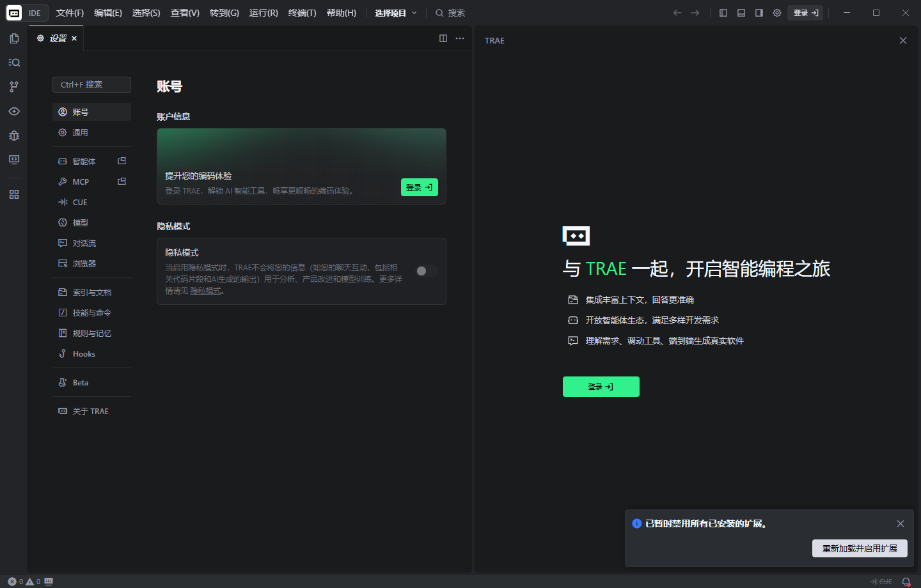Open the 帮助(H) menu
This screenshot has width=921, height=588.
[x=342, y=13]
